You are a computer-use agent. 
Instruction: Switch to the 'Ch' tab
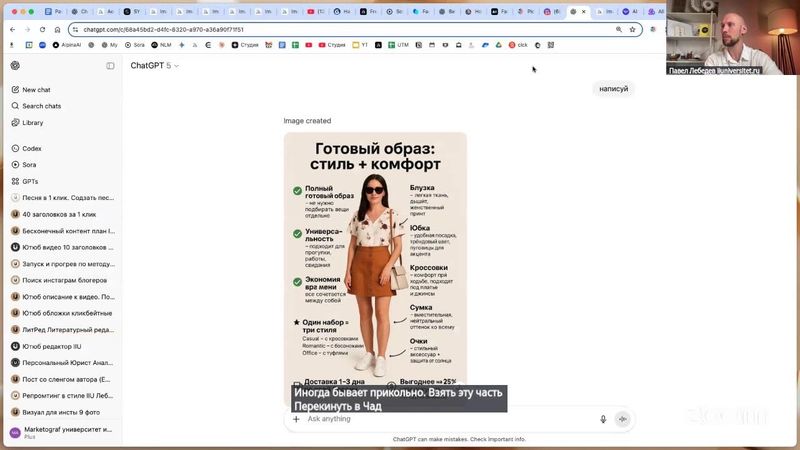(x=80, y=12)
